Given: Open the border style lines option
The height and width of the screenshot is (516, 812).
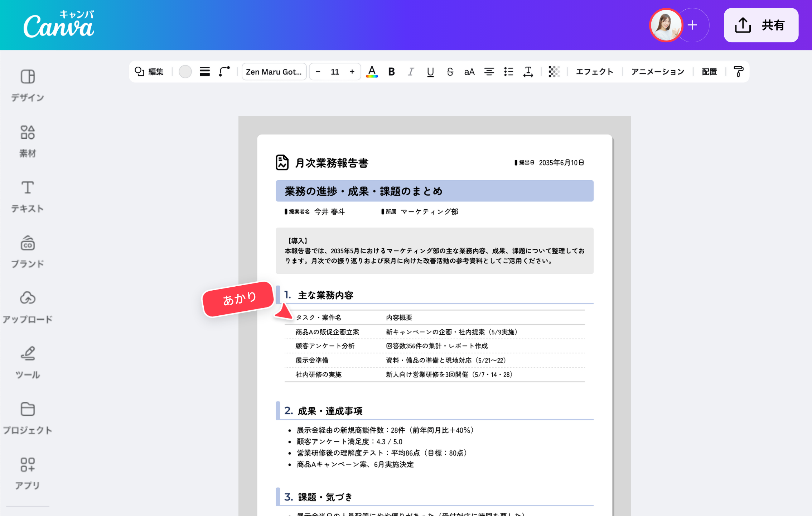Looking at the screenshot, I should 205,72.
